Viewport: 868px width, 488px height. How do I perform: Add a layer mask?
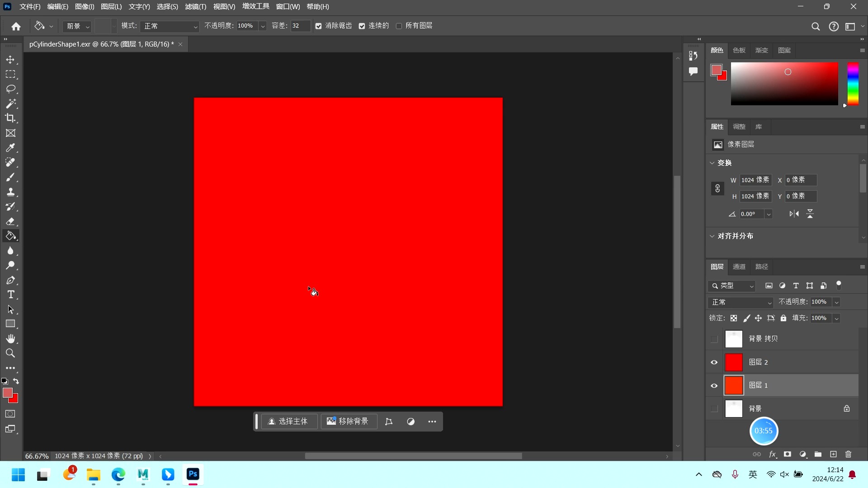tap(788, 454)
